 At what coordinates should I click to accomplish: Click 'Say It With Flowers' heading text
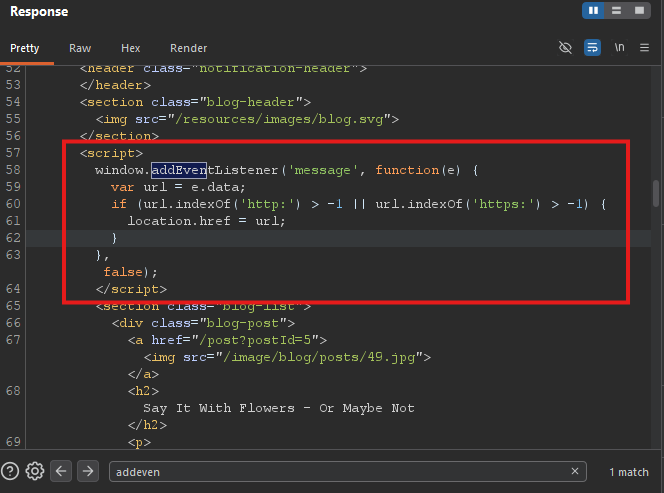click(x=219, y=408)
